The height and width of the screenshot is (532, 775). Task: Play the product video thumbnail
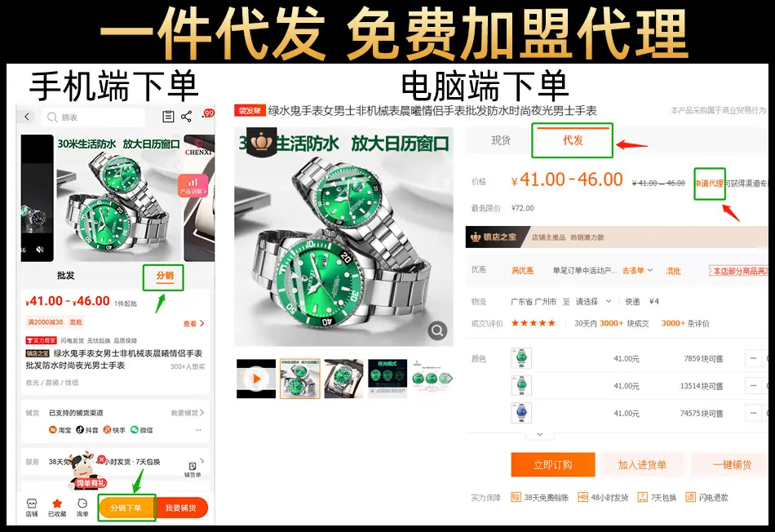(x=256, y=379)
